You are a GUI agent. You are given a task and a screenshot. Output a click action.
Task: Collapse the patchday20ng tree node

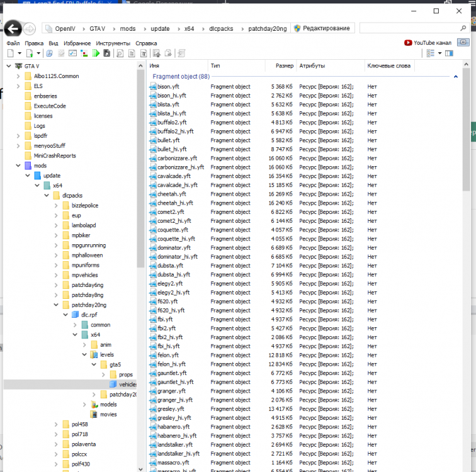pos(56,305)
